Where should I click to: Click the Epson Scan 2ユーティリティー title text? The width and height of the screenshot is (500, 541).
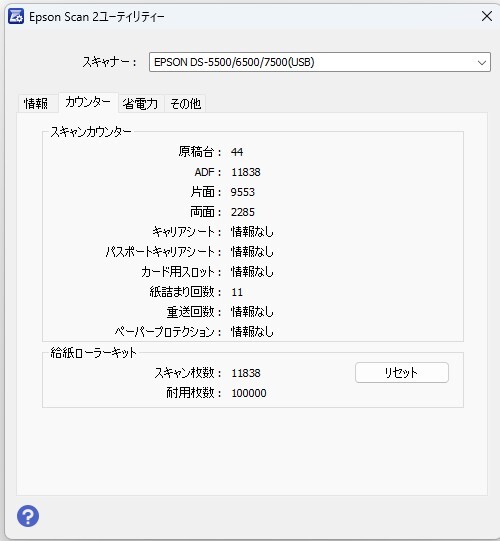[97, 17]
